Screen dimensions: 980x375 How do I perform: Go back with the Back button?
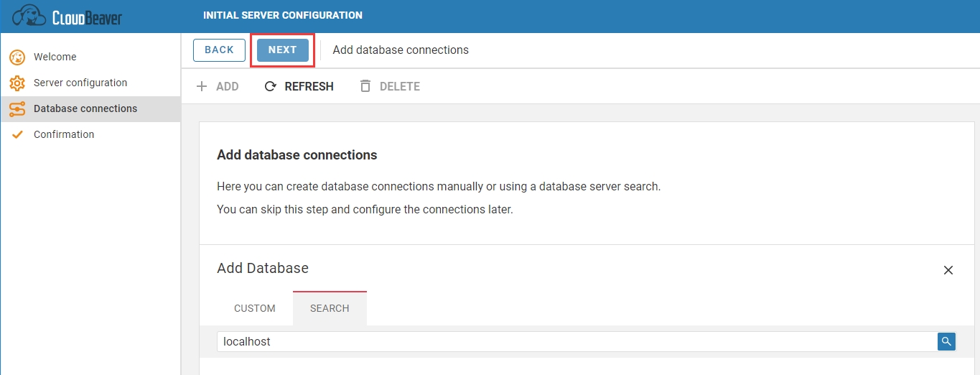point(219,50)
